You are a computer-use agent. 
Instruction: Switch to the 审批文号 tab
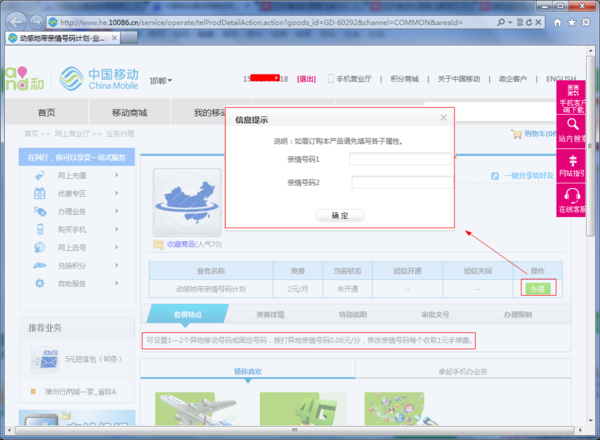click(435, 315)
